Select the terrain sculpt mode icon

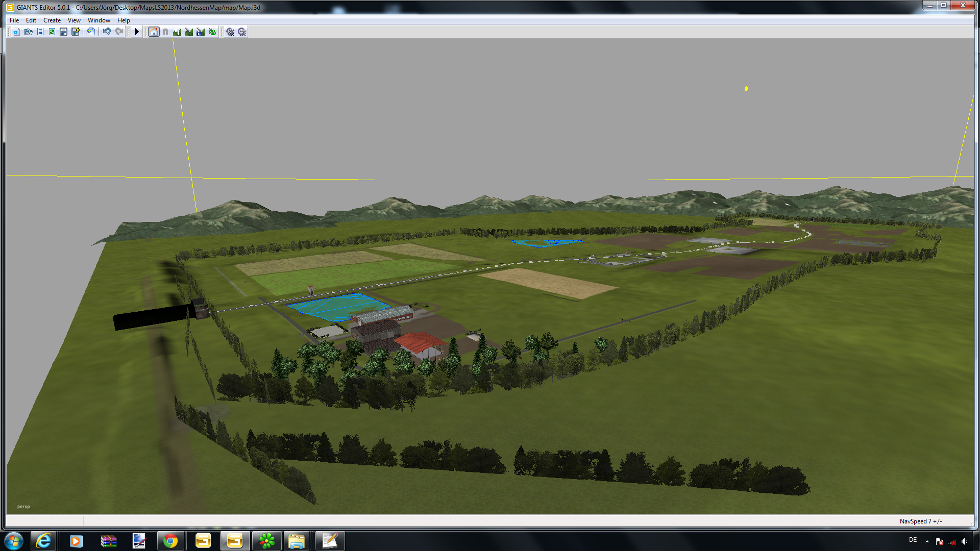[x=177, y=32]
